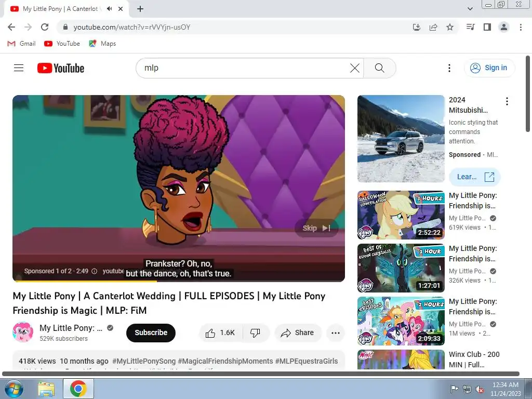Toggle the browser side panel

point(487,27)
